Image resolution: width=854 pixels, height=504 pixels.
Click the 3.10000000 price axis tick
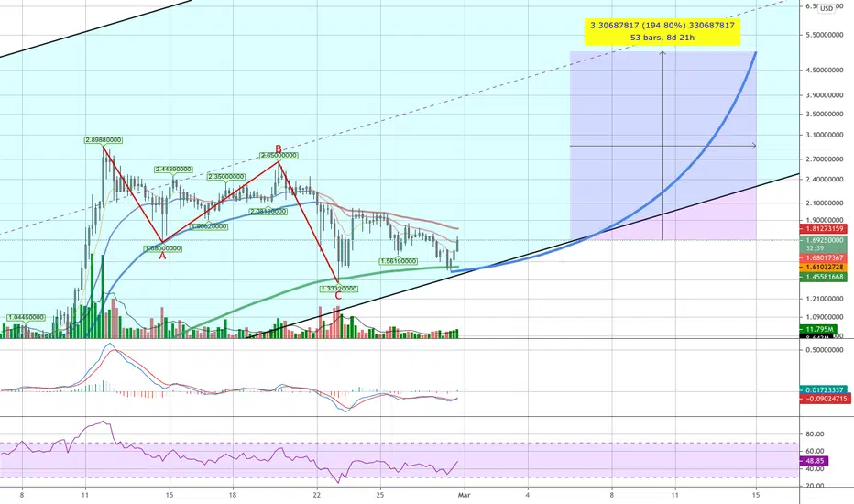pos(825,135)
